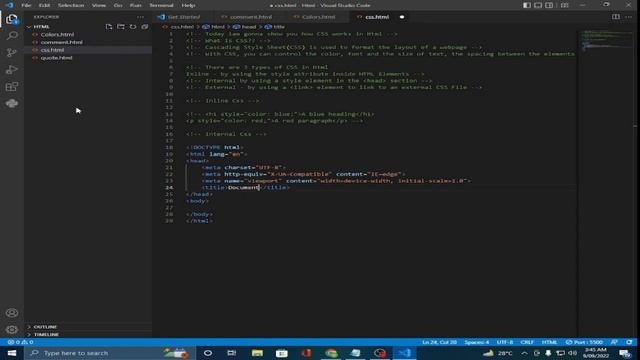The height and width of the screenshot is (360, 640).
Task: Open editor more actions ellipsis
Action: (629, 17)
